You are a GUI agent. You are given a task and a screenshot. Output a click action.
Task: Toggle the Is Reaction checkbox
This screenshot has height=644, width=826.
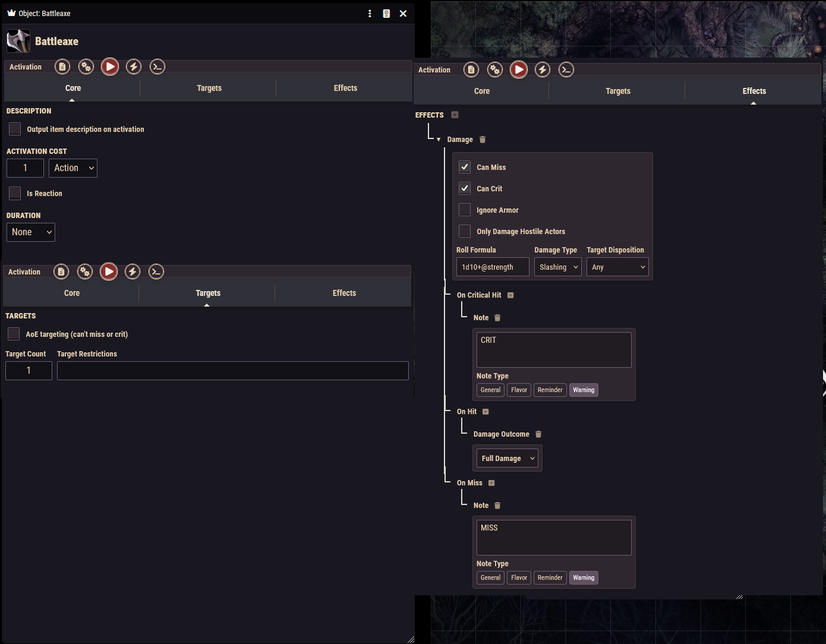[15, 193]
